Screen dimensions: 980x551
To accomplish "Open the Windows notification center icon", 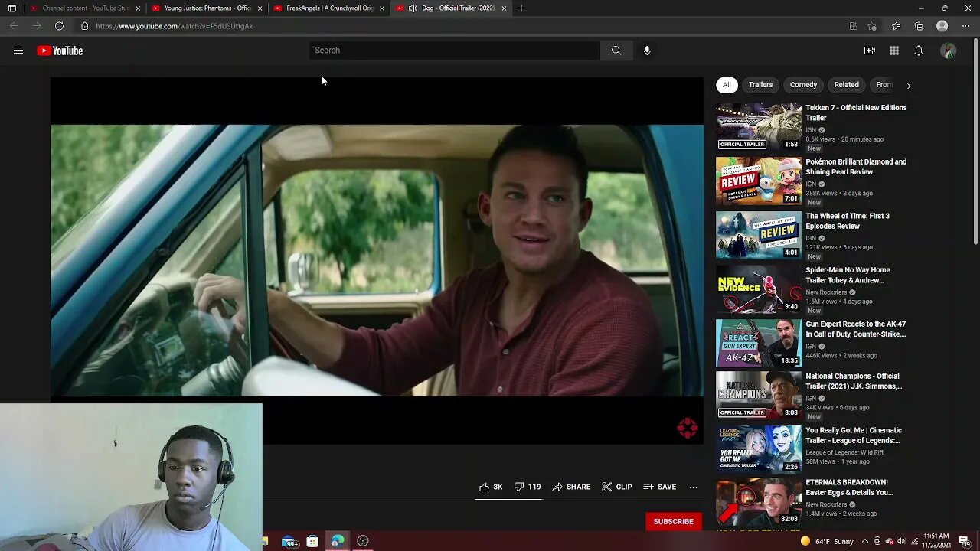I will pyautogui.click(x=964, y=542).
